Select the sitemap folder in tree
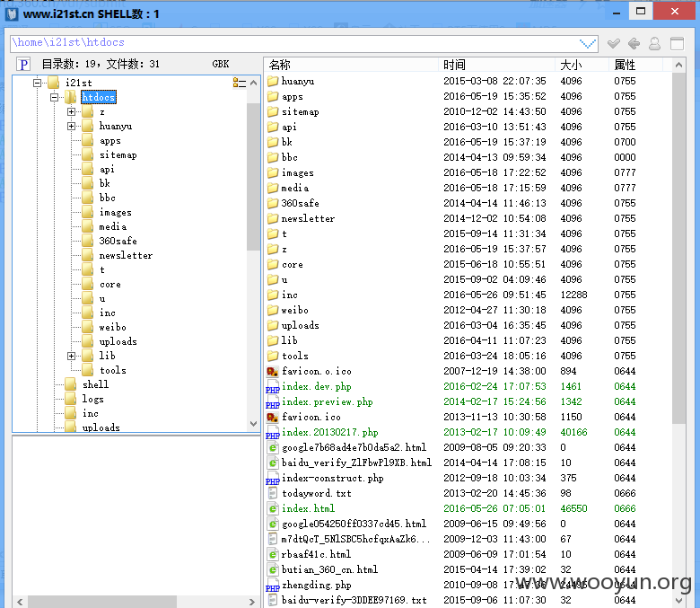 (118, 155)
